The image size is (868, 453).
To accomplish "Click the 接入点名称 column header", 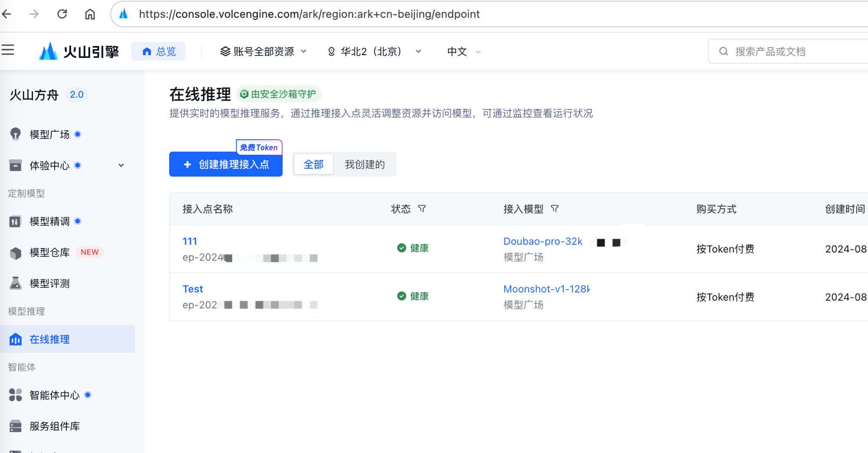I will [x=208, y=209].
